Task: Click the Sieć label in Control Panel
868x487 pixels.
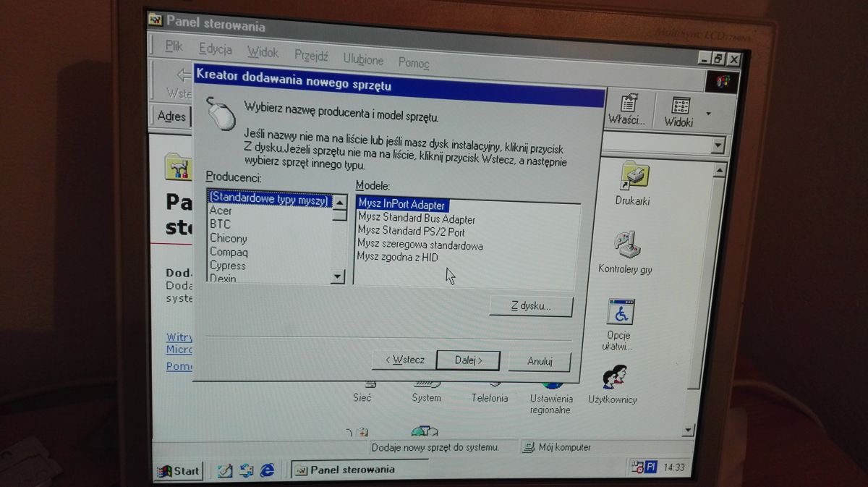Action: 362,397
